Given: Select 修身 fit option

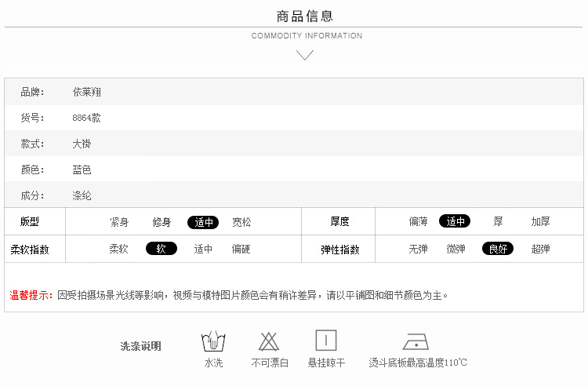Looking at the screenshot, I should (x=162, y=222).
